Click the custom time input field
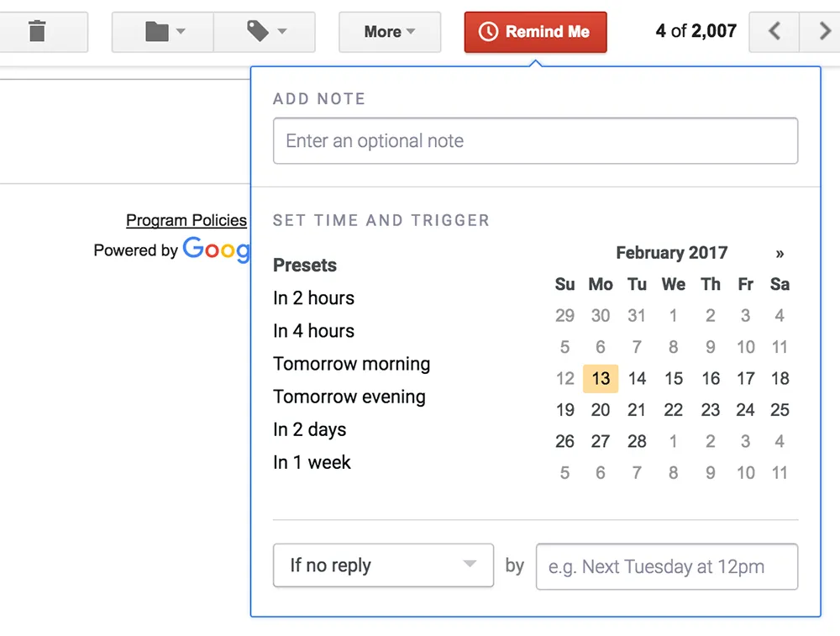Image resolution: width=840 pixels, height=636 pixels. click(x=666, y=567)
